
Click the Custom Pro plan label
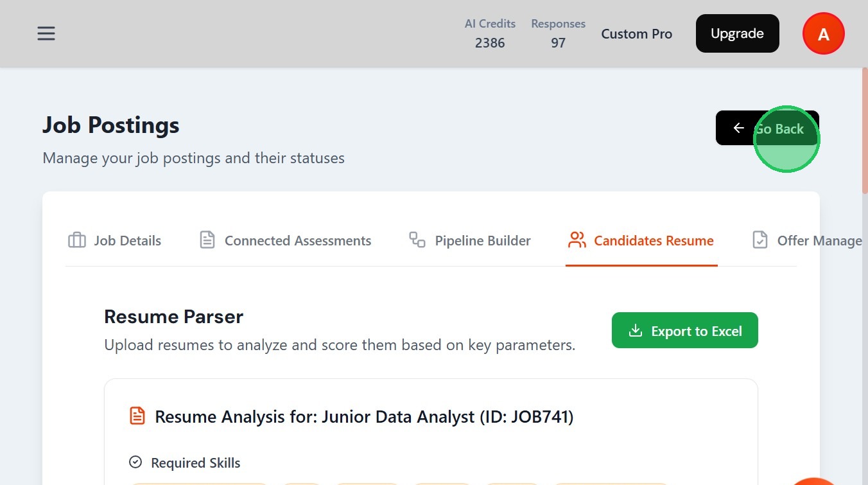coord(636,34)
